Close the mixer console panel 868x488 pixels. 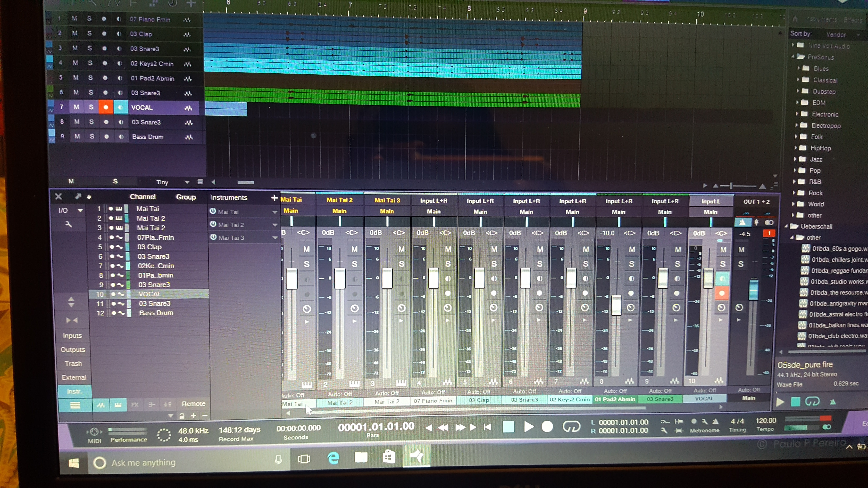point(58,196)
